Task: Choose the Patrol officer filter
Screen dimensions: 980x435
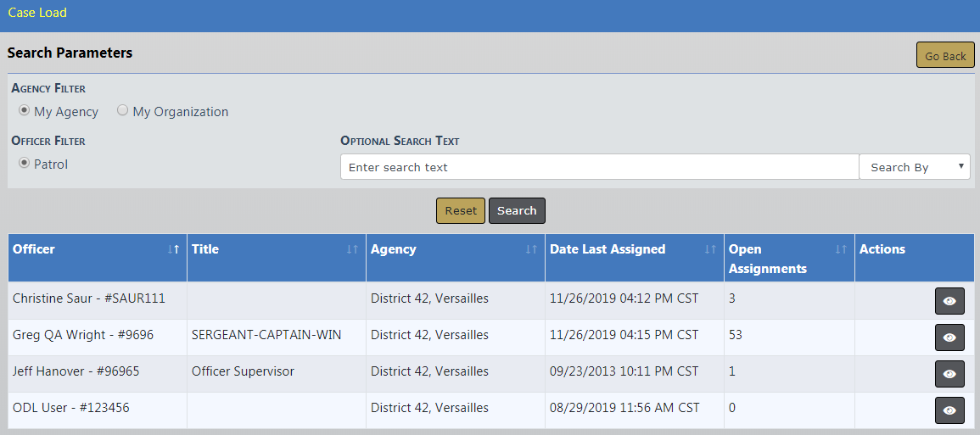Action: click(25, 163)
